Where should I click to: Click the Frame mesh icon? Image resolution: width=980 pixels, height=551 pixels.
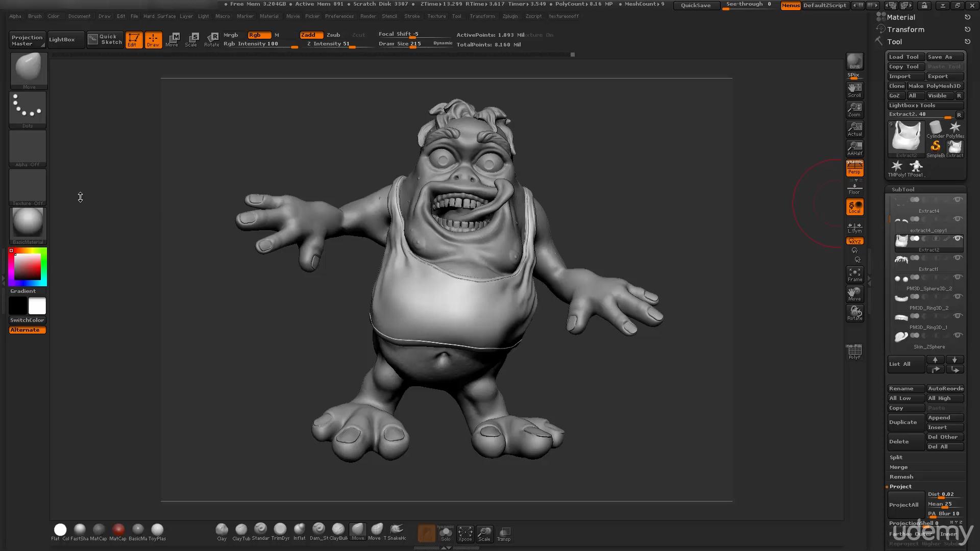click(854, 274)
